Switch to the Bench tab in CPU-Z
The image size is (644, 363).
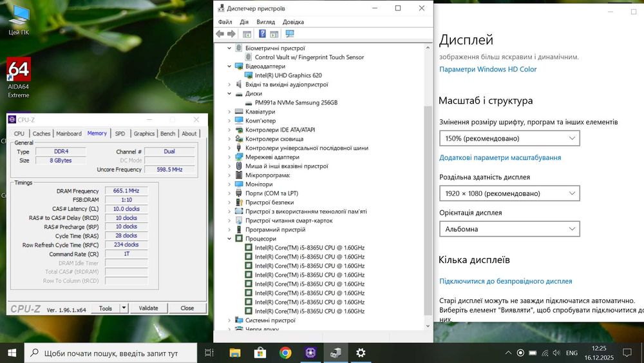point(167,133)
